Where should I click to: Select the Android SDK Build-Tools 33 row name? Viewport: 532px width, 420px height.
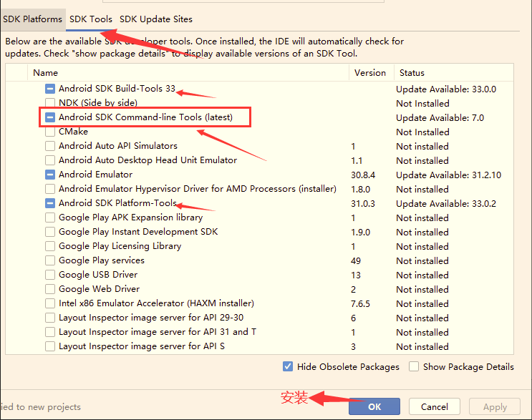pos(117,89)
